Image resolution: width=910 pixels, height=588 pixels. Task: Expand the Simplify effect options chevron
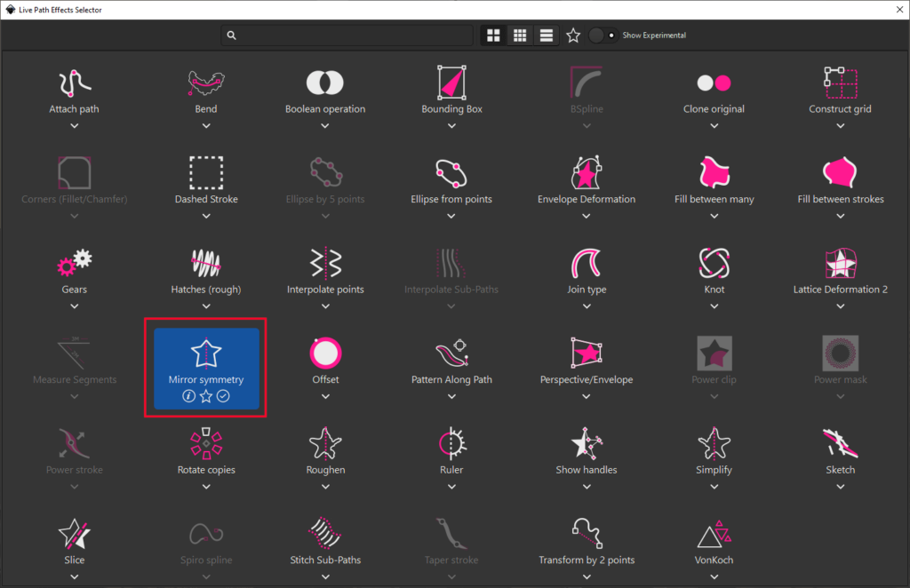pyautogui.click(x=714, y=487)
